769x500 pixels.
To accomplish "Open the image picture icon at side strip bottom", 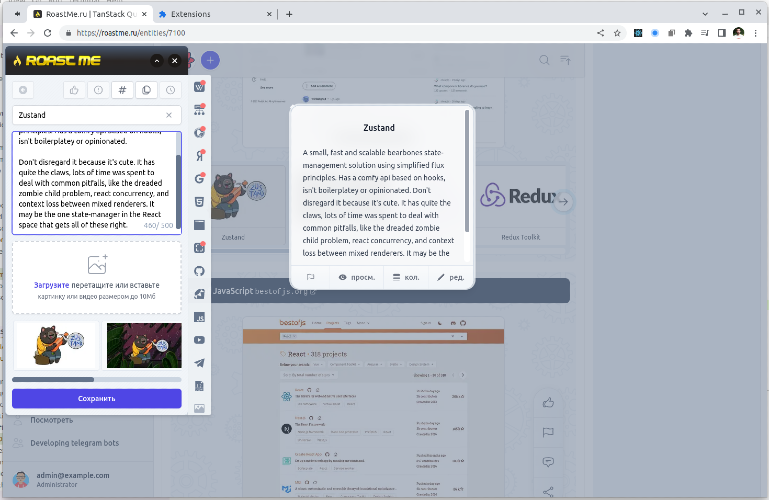I will 199,408.
